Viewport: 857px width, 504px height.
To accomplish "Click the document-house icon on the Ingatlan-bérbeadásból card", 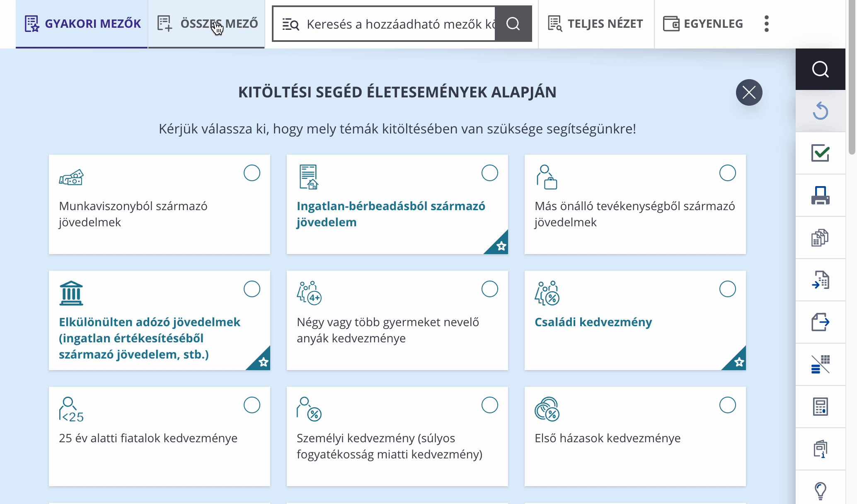I will [309, 177].
